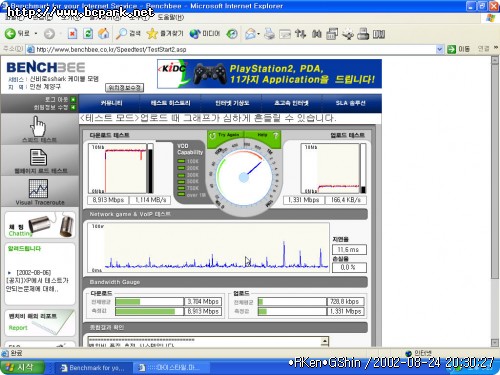Click the download test 1,114 MB/s value
The image size is (500, 375).
click(x=150, y=200)
